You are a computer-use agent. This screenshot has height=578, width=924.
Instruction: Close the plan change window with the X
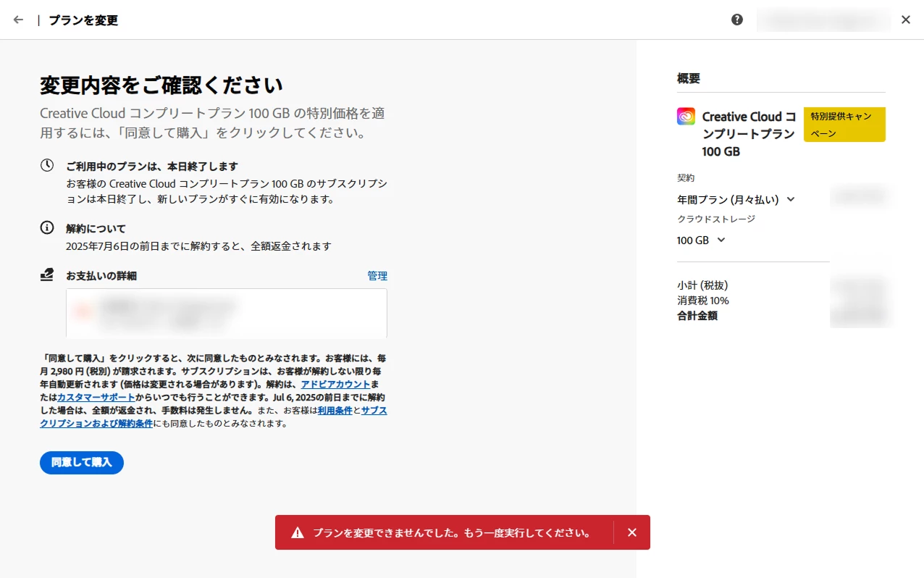[906, 20]
